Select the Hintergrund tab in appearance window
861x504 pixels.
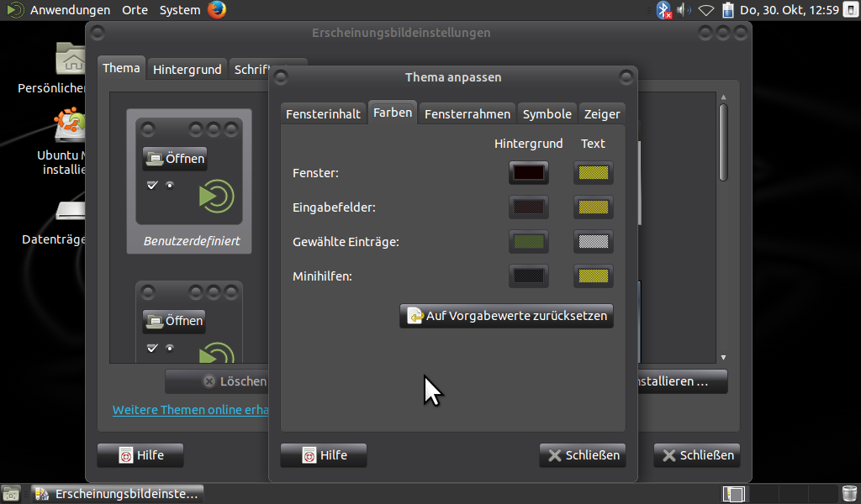[188, 70]
